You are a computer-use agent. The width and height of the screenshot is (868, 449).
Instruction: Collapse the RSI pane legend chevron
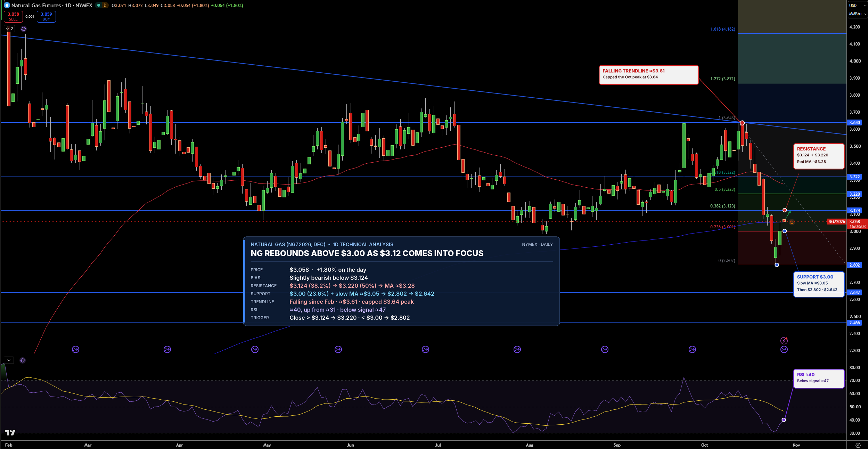click(x=9, y=360)
